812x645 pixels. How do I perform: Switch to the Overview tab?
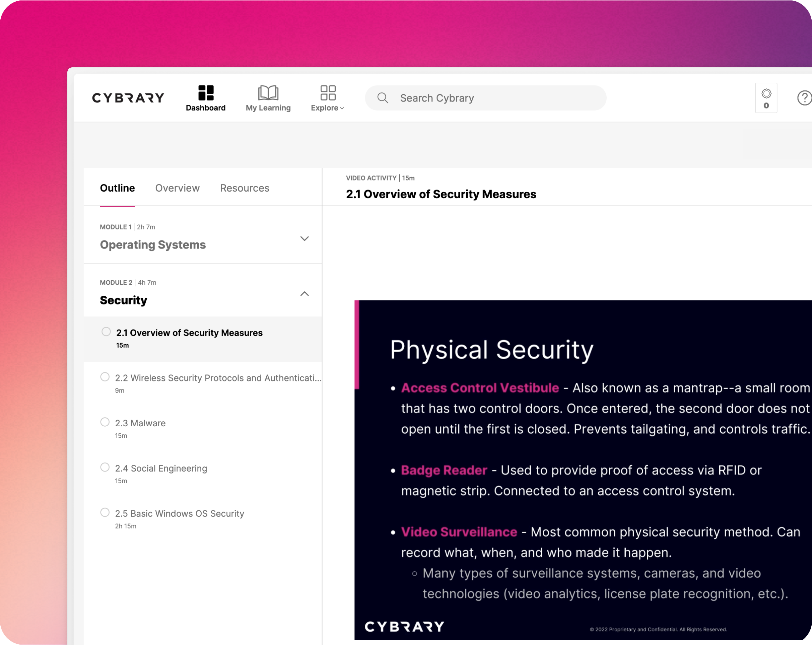pyautogui.click(x=178, y=188)
